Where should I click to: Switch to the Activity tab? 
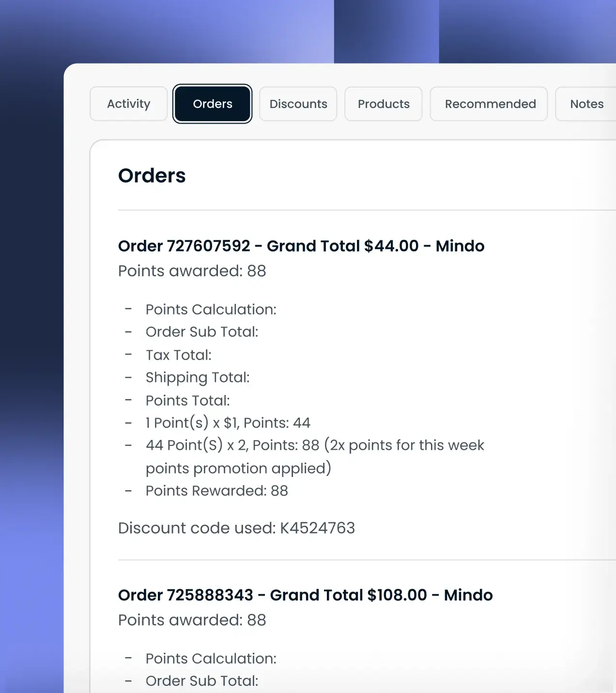pyautogui.click(x=128, y=104)
